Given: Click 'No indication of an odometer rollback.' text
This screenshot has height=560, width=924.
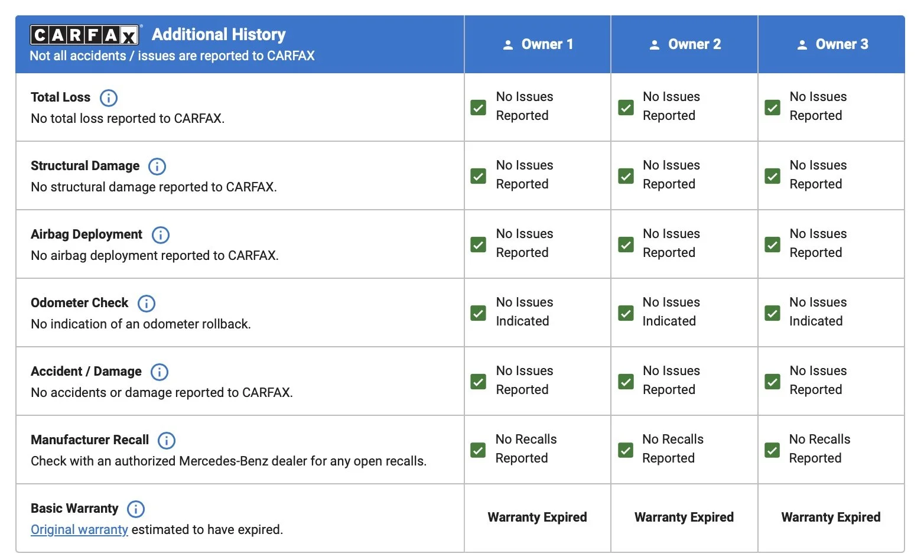Looking at the screenshot, I should tap(141, 324).
